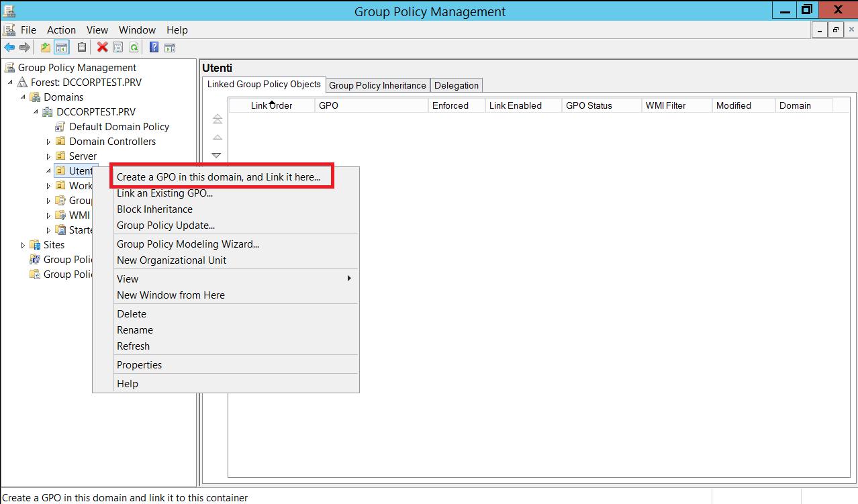Click the Group Policy Management title bar icon
858x504 pixels.
[x=9, y=10]
